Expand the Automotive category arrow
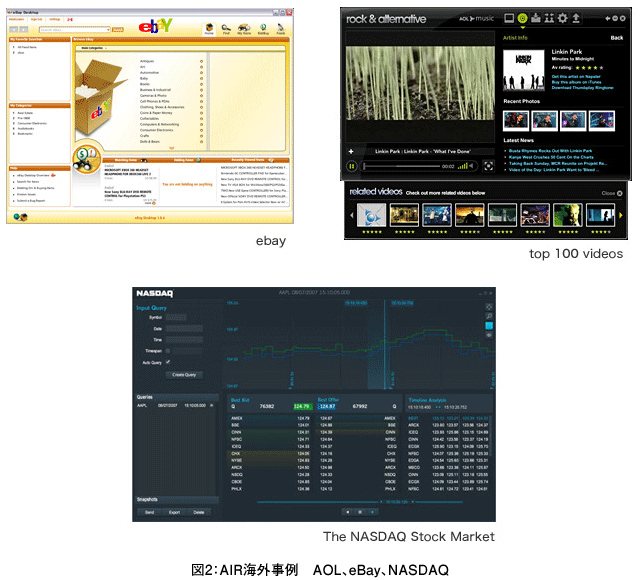 pyautogui.click(x=201, y=73)
